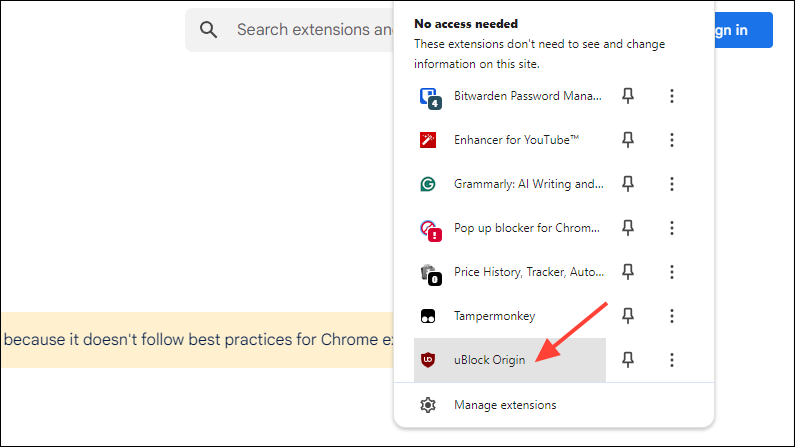795x447 pixels.
Task: Click the magnifier search icon
Action: click(x=208, y=30)
